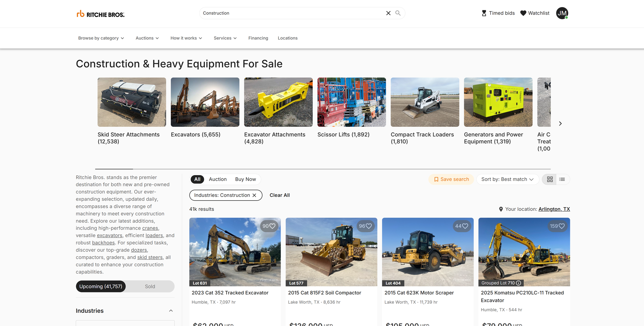
Task: Click Clear All filters
Action: pos(279,195)
